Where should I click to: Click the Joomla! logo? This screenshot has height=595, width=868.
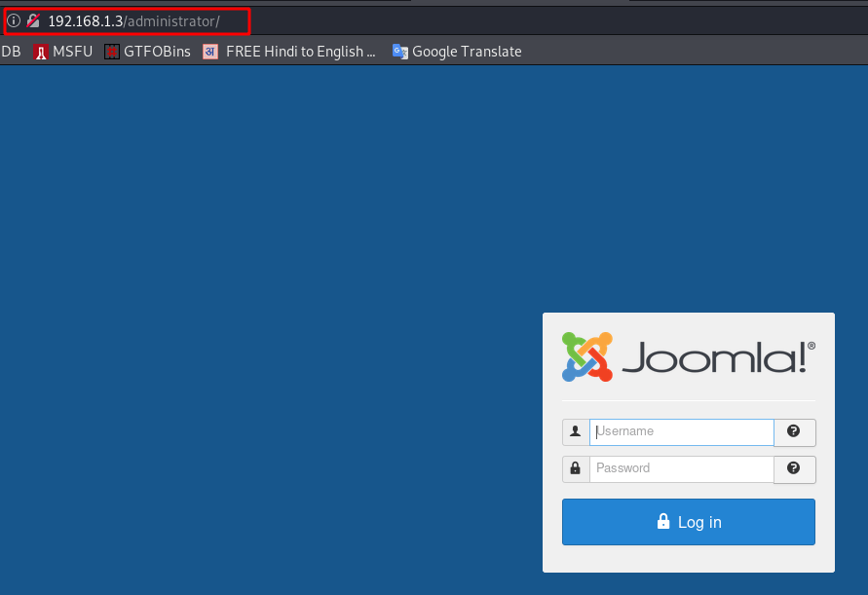(689, 357)
